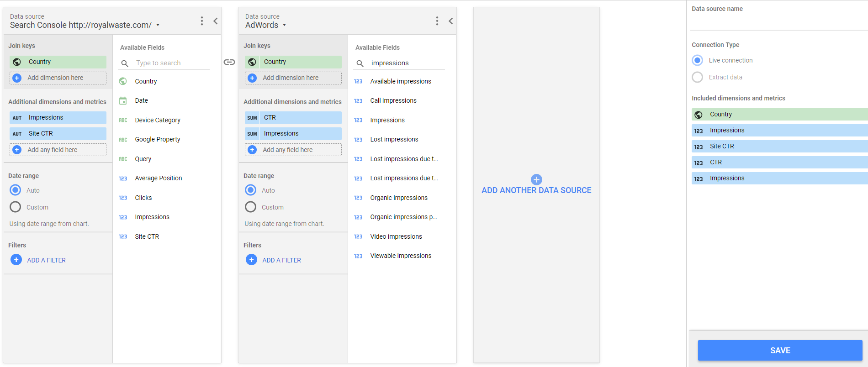Viewport: 868px width, 367px height.
Task: Select Custom date range for AdWords
Action: (x=251, y=207)
